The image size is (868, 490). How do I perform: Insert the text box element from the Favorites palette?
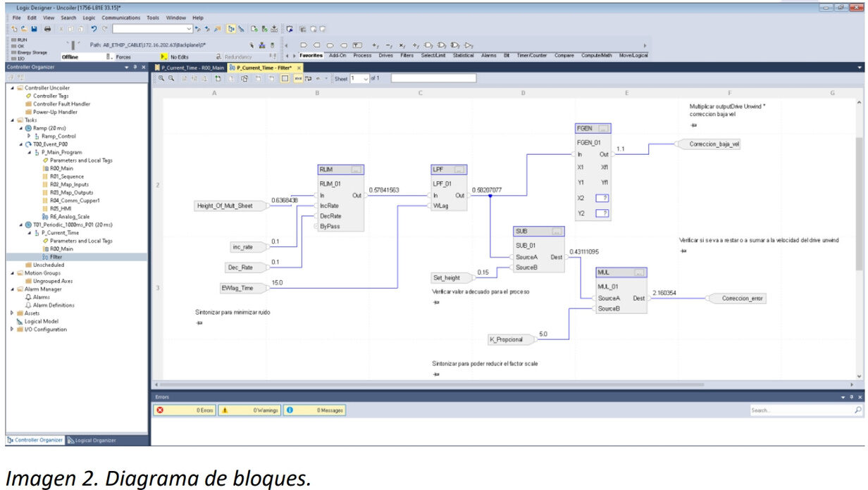358,46
